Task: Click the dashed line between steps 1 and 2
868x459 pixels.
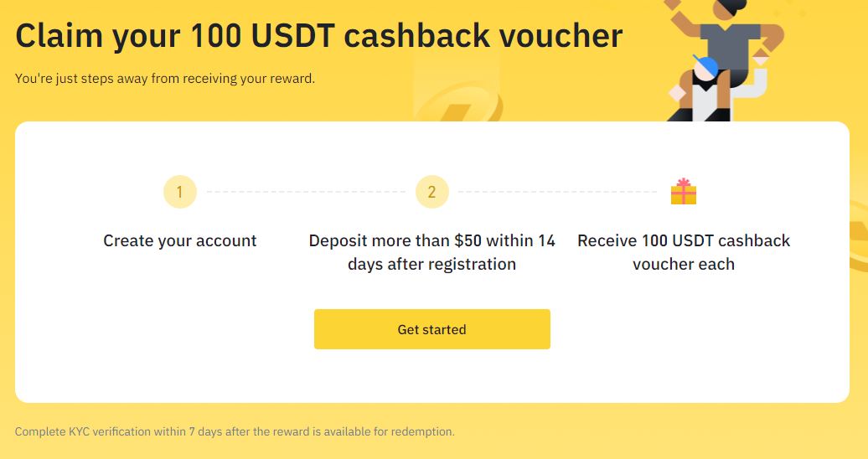Action: click(306, 192)
